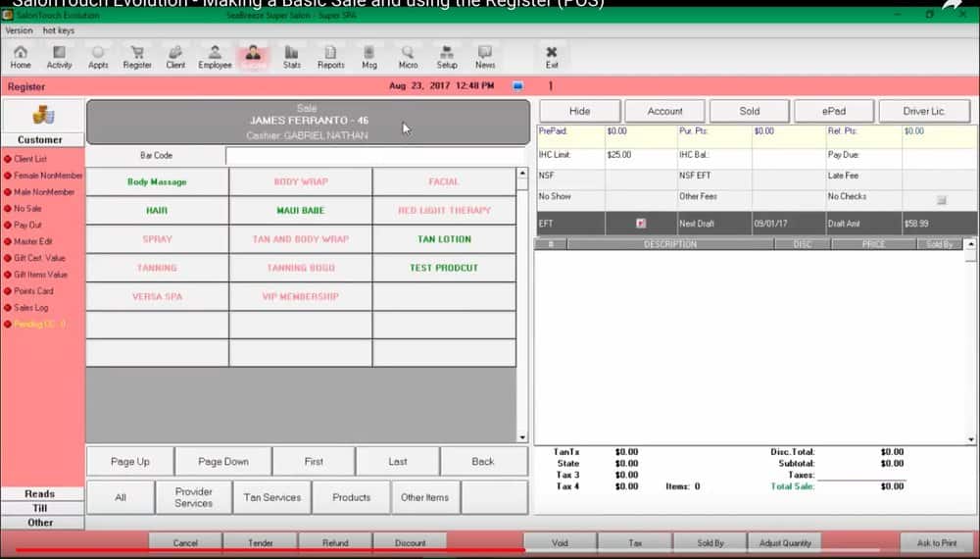Screen dimensions: 980x559
Task: Filter items by Tan Services
Action: (x=271, y=498)
